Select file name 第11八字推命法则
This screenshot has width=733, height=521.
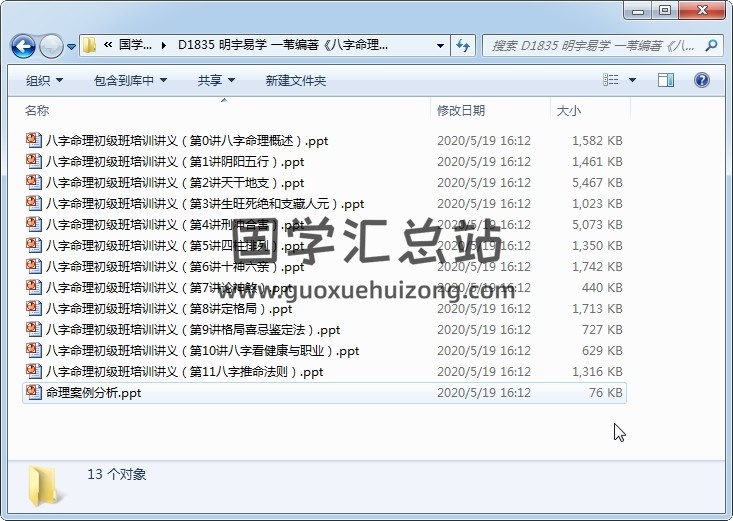(184, 372)
